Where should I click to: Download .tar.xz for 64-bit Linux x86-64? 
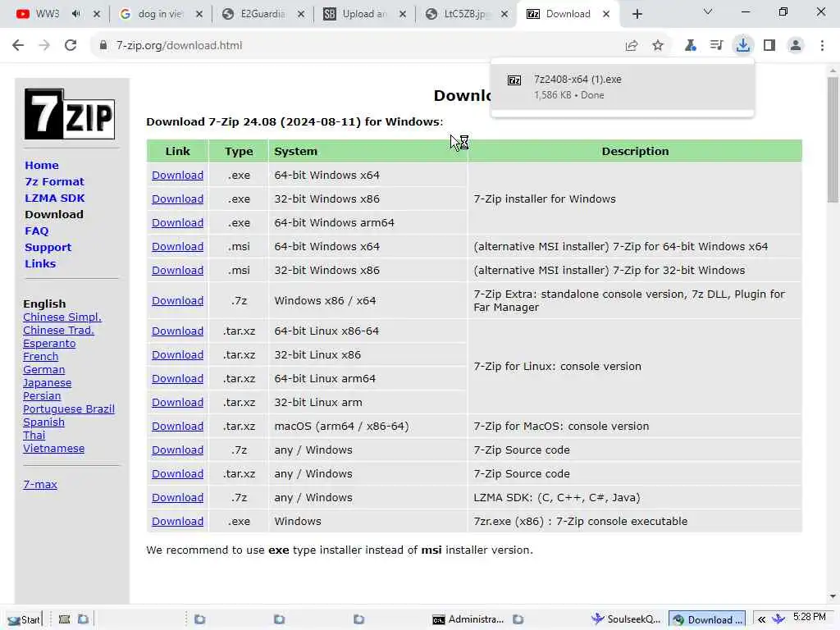pyautogui.click(x=177, y=331)
